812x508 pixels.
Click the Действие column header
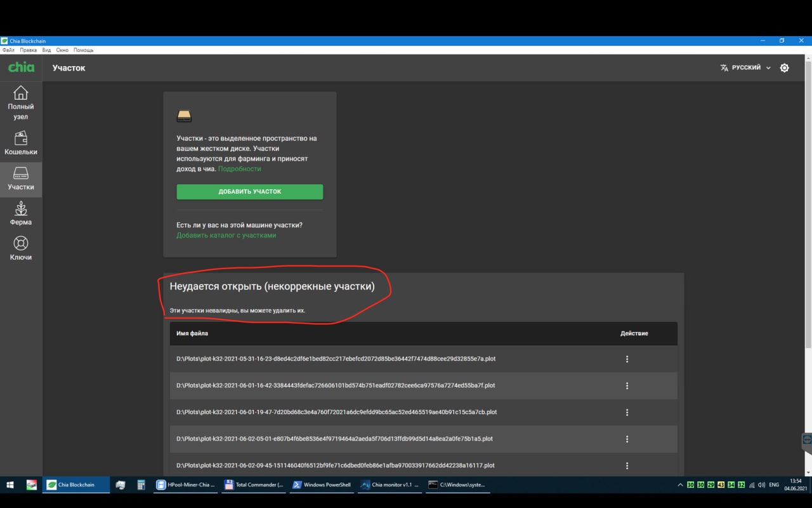coord(634,333)
